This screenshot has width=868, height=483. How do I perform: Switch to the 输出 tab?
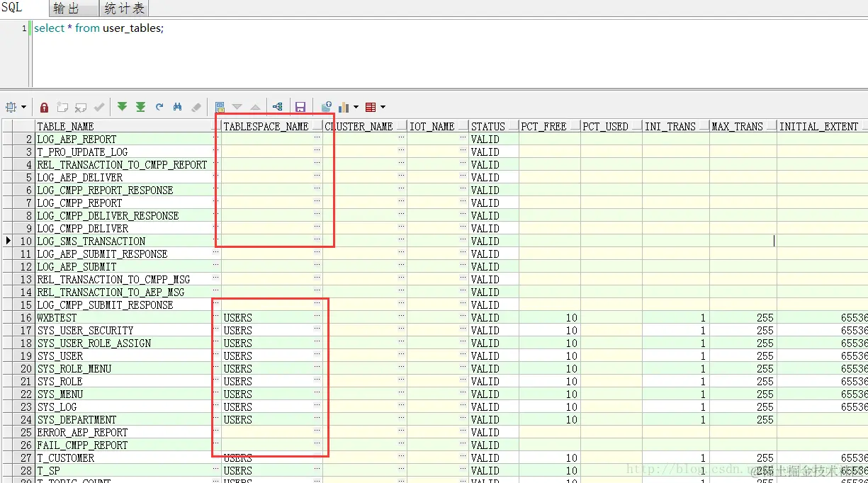pos(74,8)
